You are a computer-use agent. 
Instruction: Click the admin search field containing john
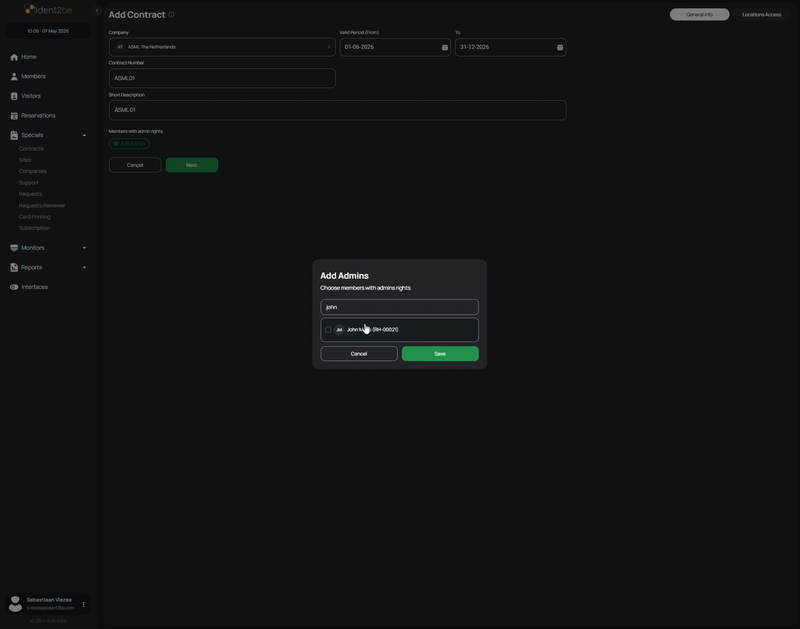(399, 307)
